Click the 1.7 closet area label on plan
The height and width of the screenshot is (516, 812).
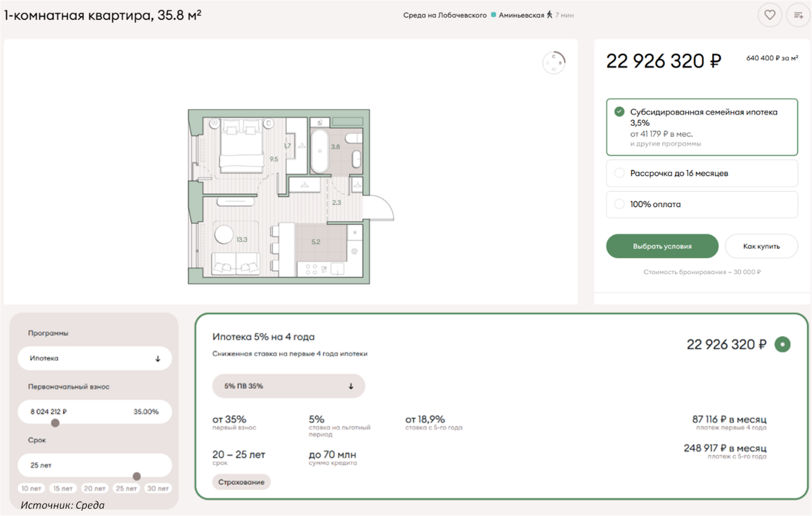(287, 146)
